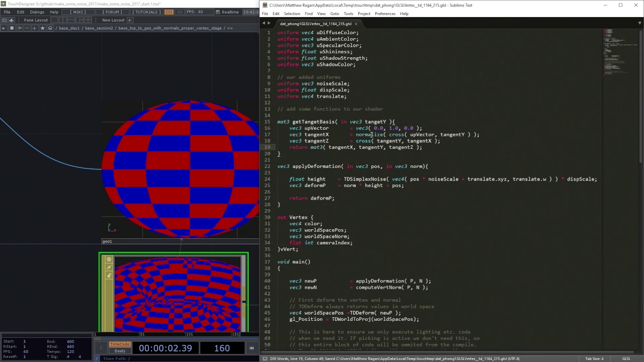
Task: Click the checkered torus node viewer
Action: point(177,294)
